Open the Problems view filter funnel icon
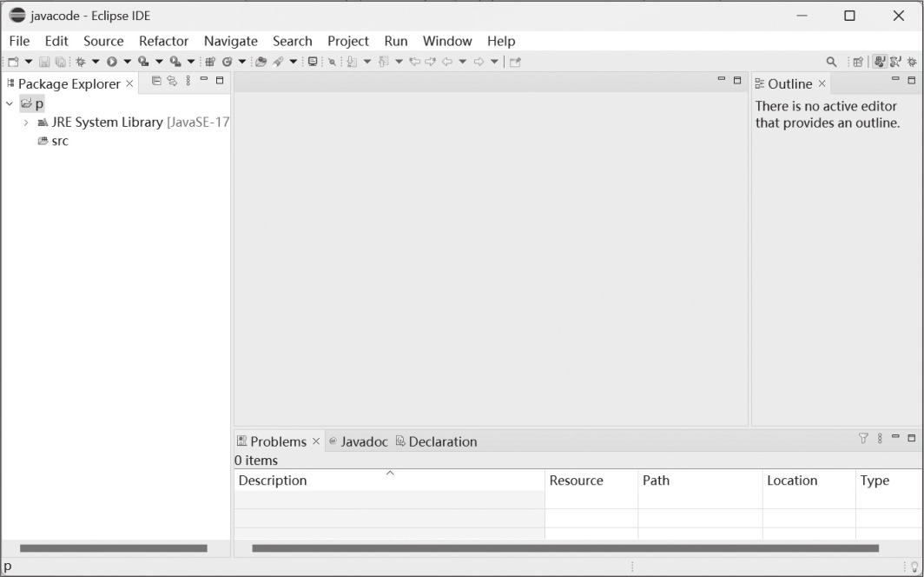Screen dimensions: 924x577 863,438
